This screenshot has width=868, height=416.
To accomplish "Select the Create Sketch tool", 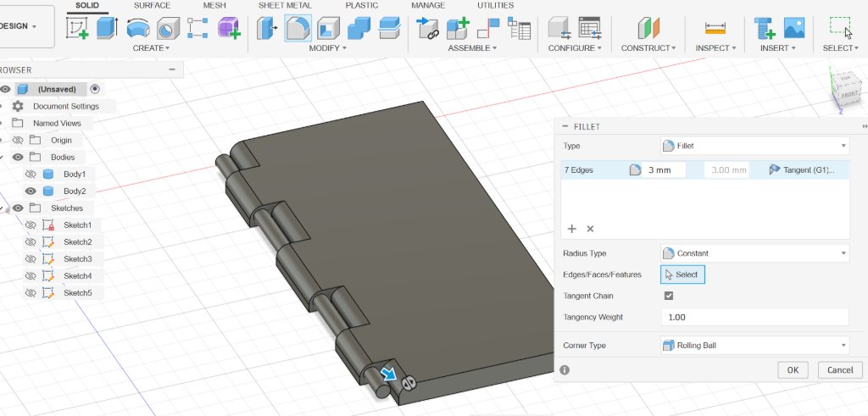I will pyautogui.click(x=77, y=28).
